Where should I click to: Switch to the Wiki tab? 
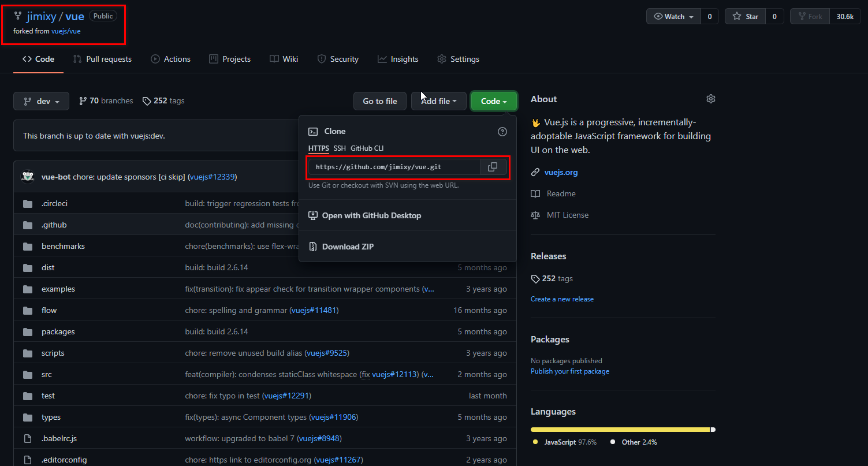click(x=284, y=59)
